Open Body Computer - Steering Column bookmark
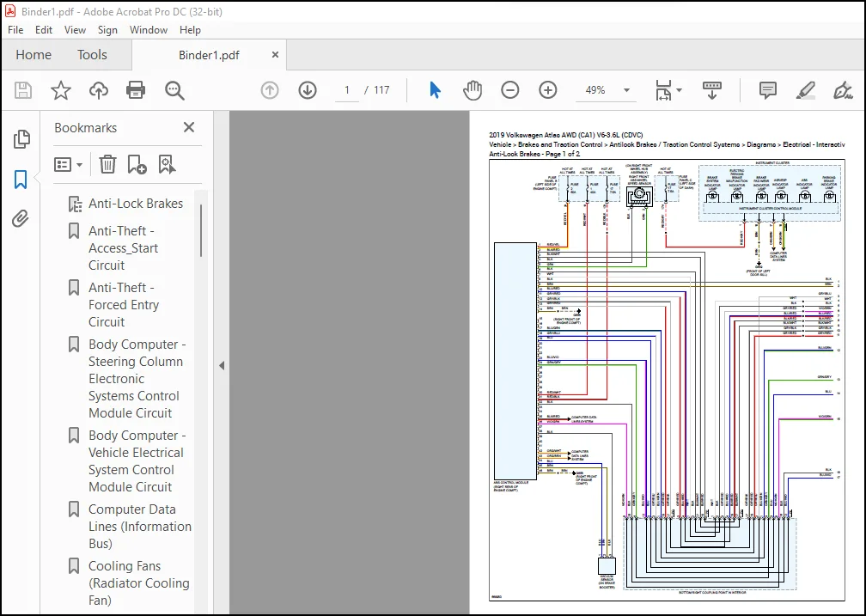 (x=137, y=378)
